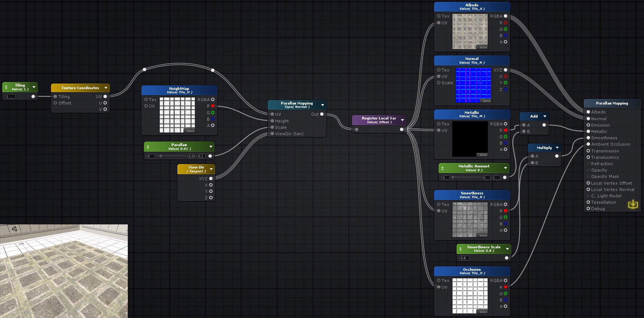The image size is (644, 318).
Task: Click the green G output port of Albedo node
Action: coord(505,29)
